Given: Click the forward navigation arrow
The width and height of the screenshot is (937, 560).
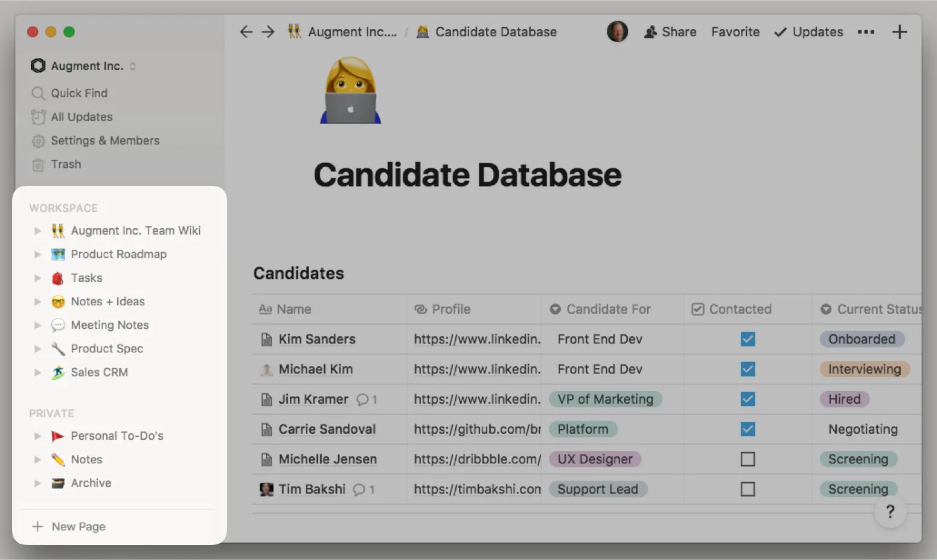Looking at the screenshot, I should coord(268,32).
